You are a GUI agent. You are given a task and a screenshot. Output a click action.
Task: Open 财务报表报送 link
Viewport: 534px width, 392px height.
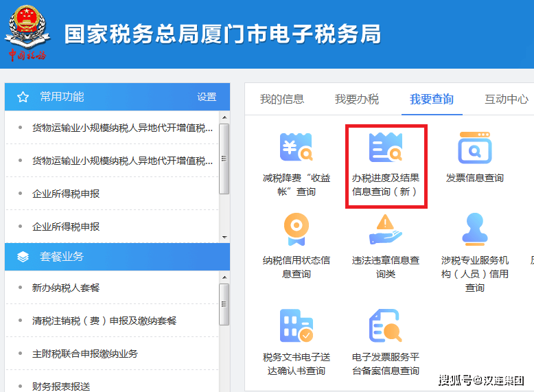pos(61,387)
